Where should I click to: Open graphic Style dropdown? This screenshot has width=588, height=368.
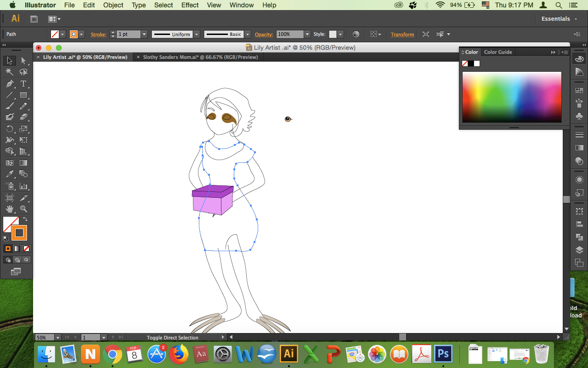coord(340,34)
